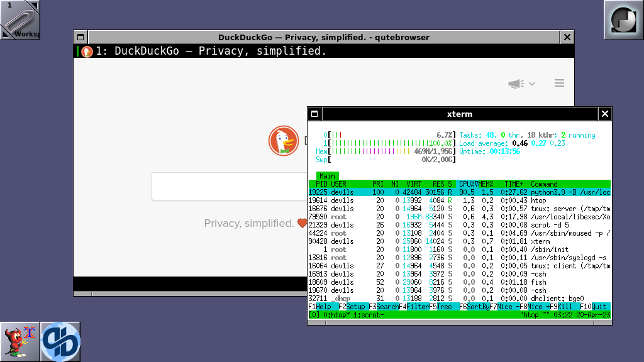Select the python3.9 process row
This screenshot has height=362, width=644.
tap(460, 192)
